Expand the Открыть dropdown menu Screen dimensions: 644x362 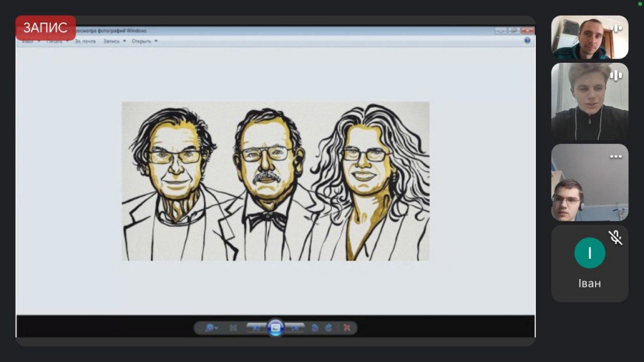[145, 41]
